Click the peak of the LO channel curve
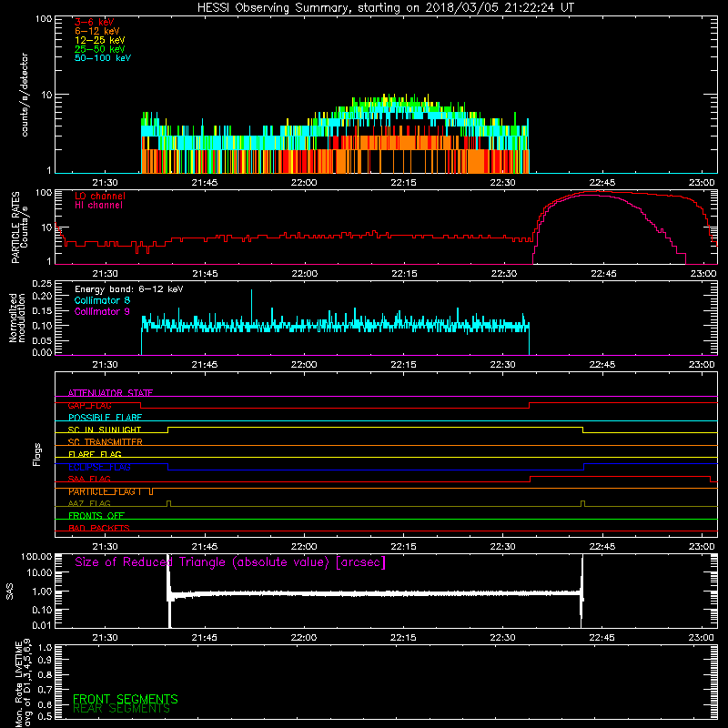The width and height of the screenshot is (728, 728). click(599, 191)
